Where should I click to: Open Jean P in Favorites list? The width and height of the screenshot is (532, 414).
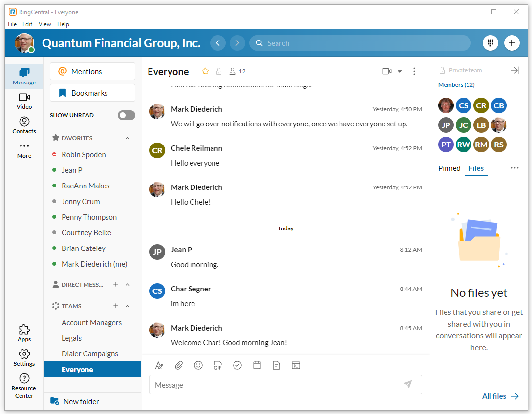pos(93,170)
